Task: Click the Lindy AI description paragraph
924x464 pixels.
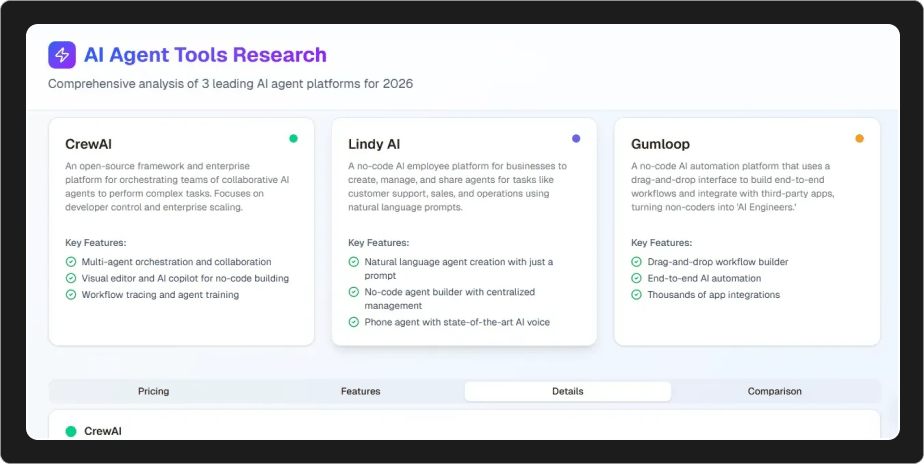Action: (458, 186)
